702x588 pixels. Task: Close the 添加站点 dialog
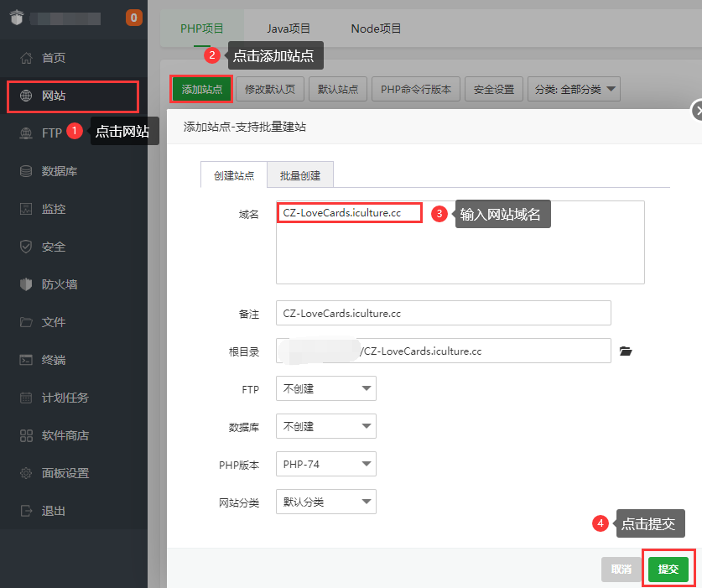[697, 110]
